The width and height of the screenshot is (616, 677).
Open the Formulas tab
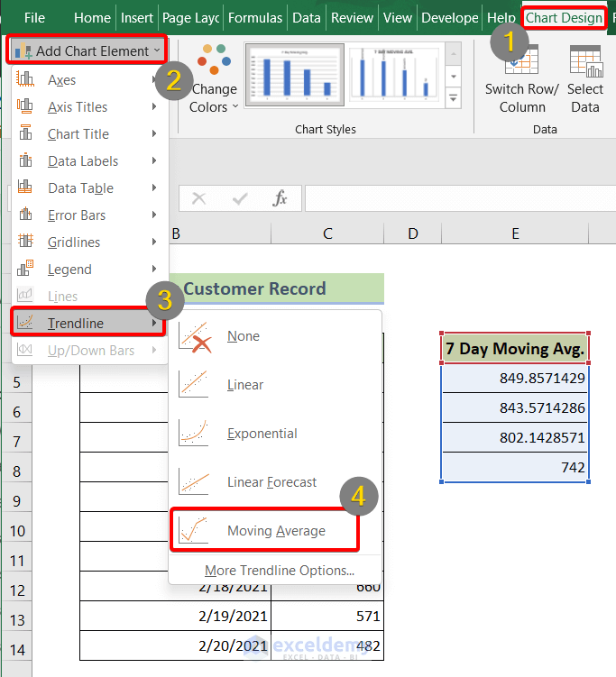(255, 18)
